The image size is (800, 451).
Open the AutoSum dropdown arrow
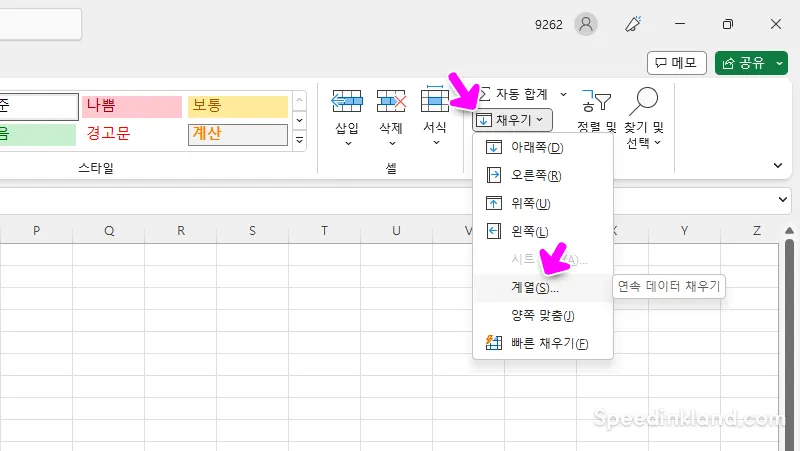563,94
